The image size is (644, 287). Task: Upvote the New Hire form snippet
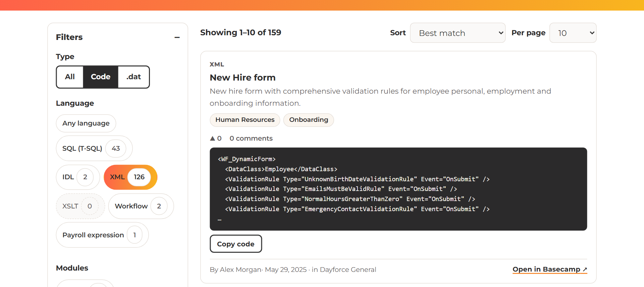(x=216, y=138)
